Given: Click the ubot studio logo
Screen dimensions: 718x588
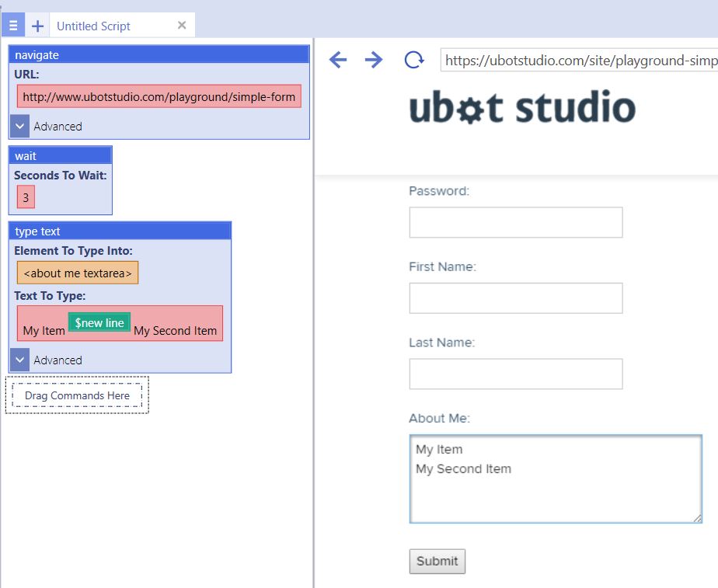Looking at the screenshot, I should click(x=522, y=107).
